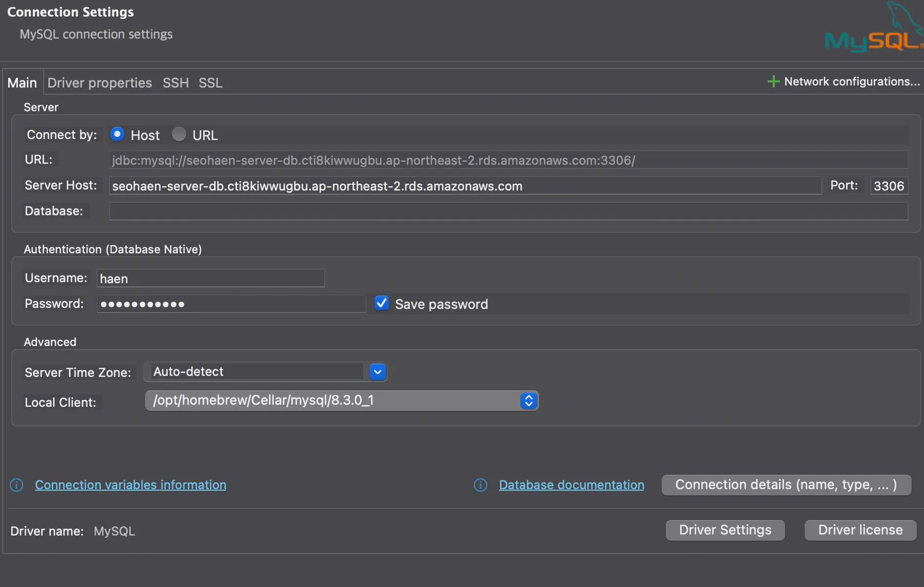Screen dimensions: 924x587
Task: Click the MySQL connection settings subtitle
Action: click(96, 34)
